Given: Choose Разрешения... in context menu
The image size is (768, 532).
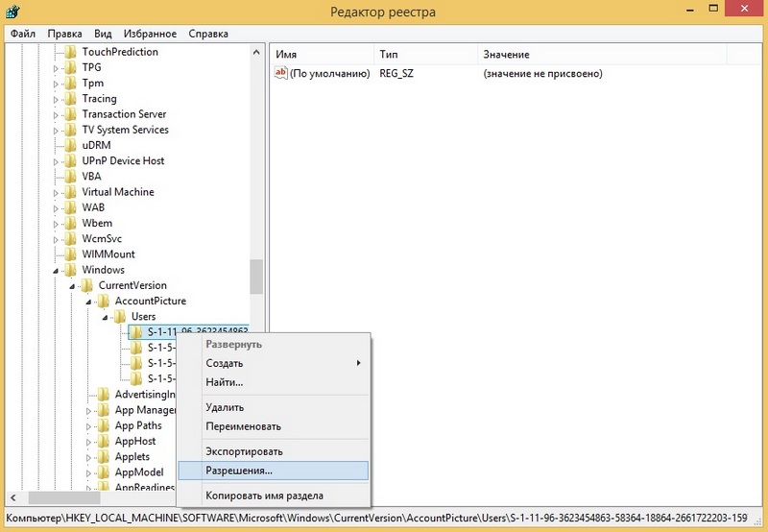Looking at the screenshot, I should click(274, 471).
